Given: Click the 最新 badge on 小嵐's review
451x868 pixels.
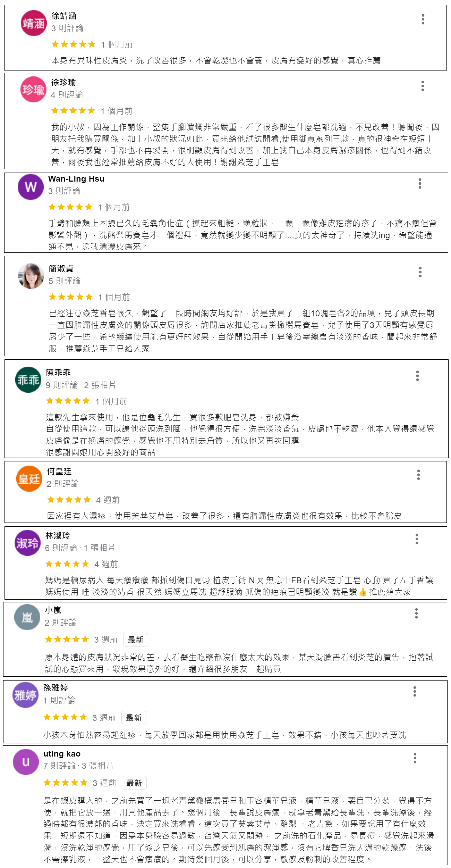Looking at the screenshot, I should pos(136,640).
